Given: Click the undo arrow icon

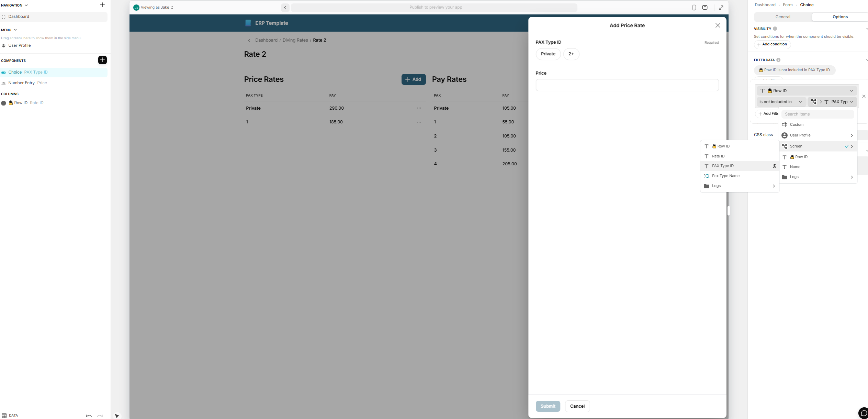Looking at the screenshot, I should tap(89, 416).
